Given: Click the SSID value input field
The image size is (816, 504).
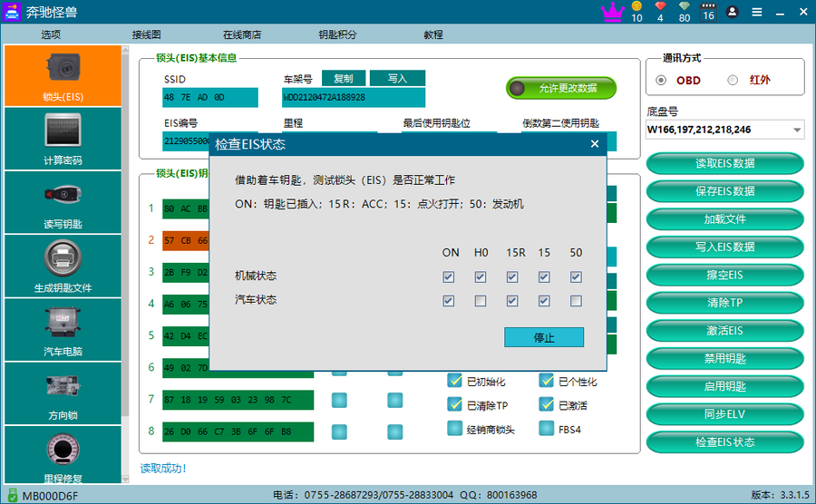Looking at the screenshot, I should [x=210, y=97].
